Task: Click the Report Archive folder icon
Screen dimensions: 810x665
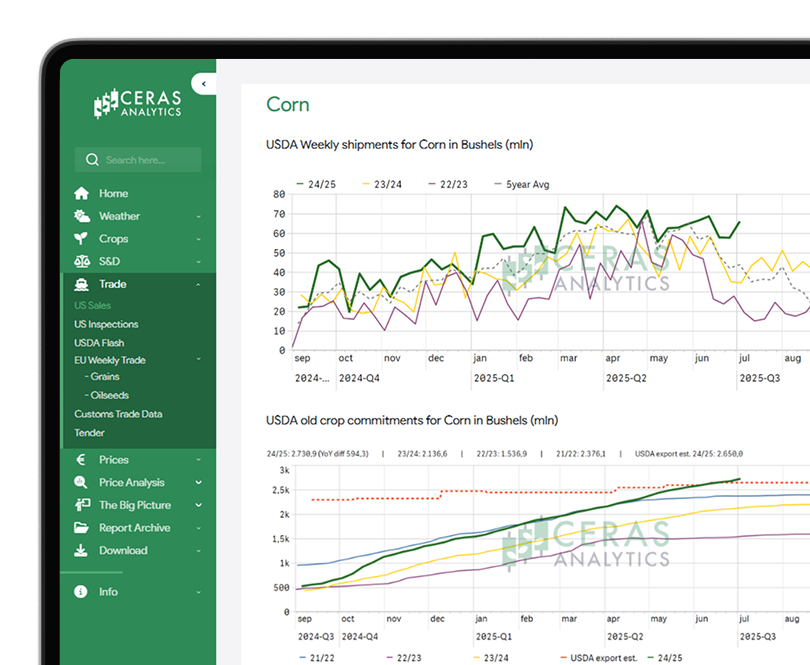Action: (x=81, y=528)
